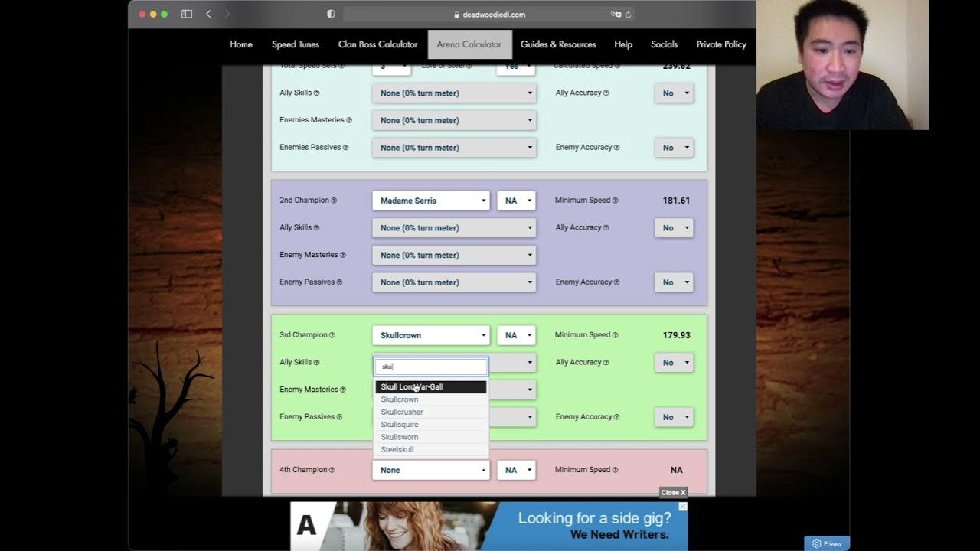Open the Socials menu item

pyautogui.click(x=665, y=44)
